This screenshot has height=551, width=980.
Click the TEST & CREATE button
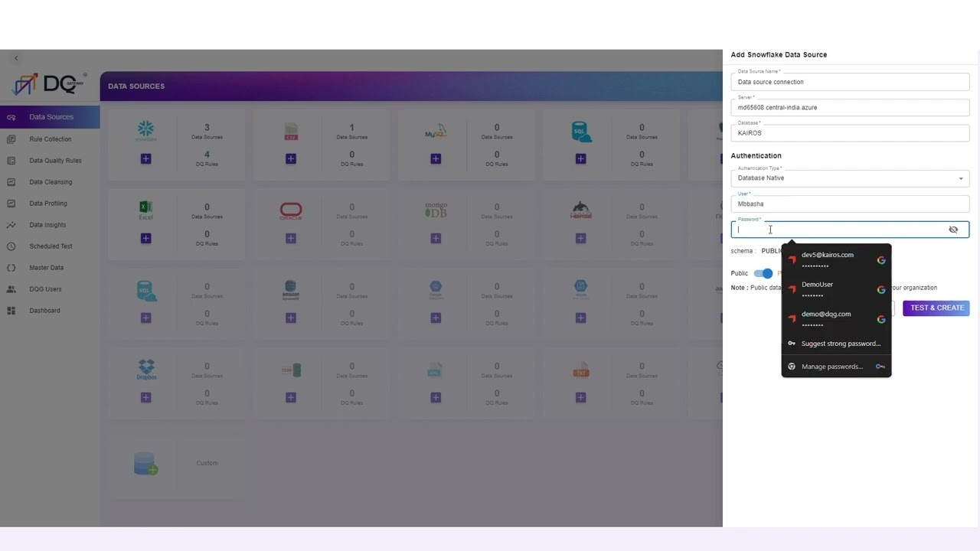click(x=936, y=308)
